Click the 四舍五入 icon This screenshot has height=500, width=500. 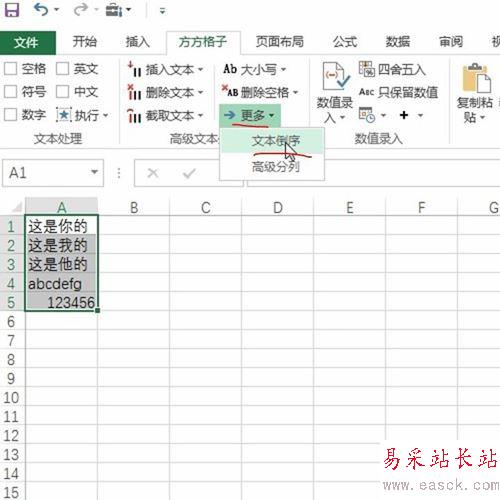(x=367, y=69)
